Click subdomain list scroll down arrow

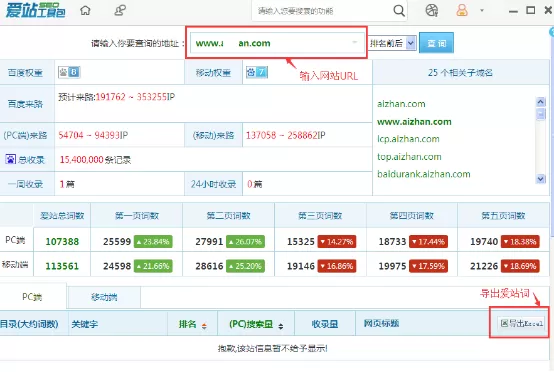click(541, 179)
